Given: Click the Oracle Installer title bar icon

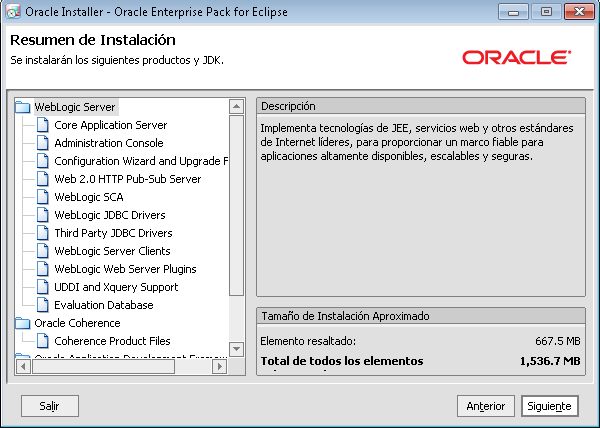Looking at the screenshot, I should (13, 11).
